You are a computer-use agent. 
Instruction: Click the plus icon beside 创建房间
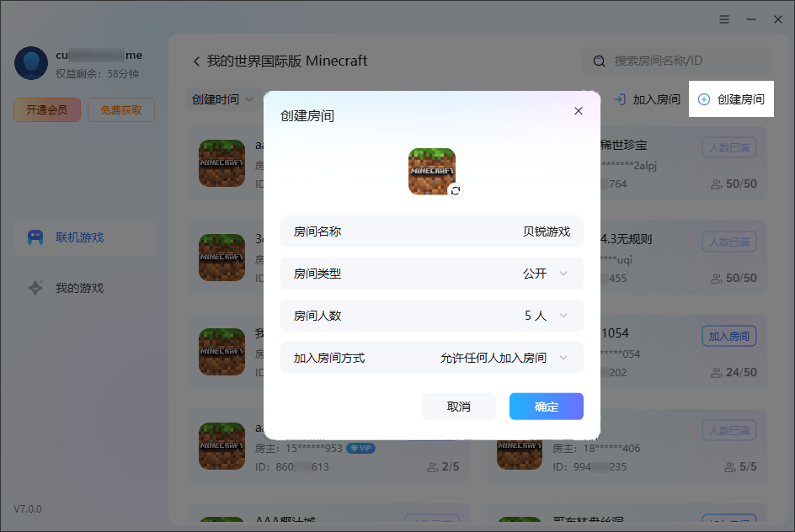[x=704, y=99]
